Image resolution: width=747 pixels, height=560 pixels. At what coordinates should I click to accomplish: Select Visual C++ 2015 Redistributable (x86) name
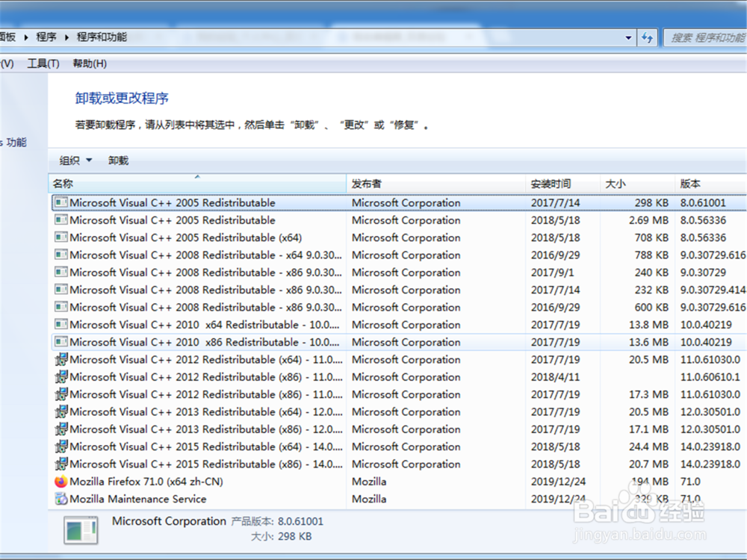tap(206, 464)
